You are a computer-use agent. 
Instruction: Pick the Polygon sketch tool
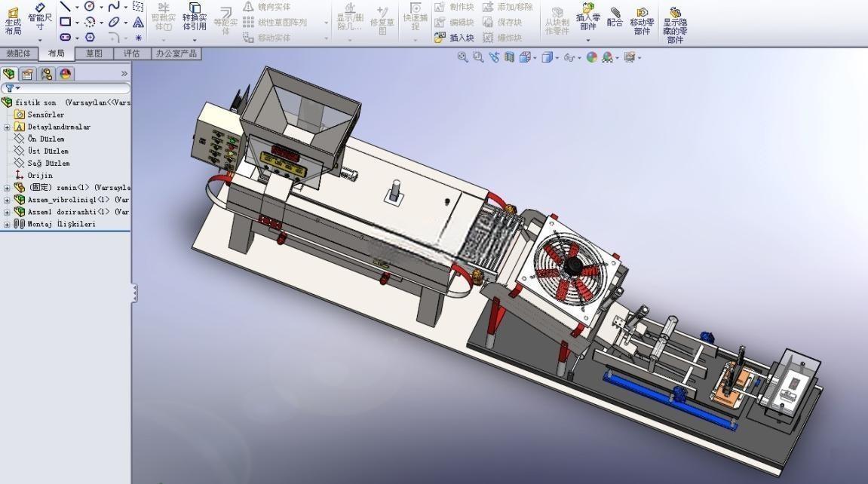click(x=90, y=37)
